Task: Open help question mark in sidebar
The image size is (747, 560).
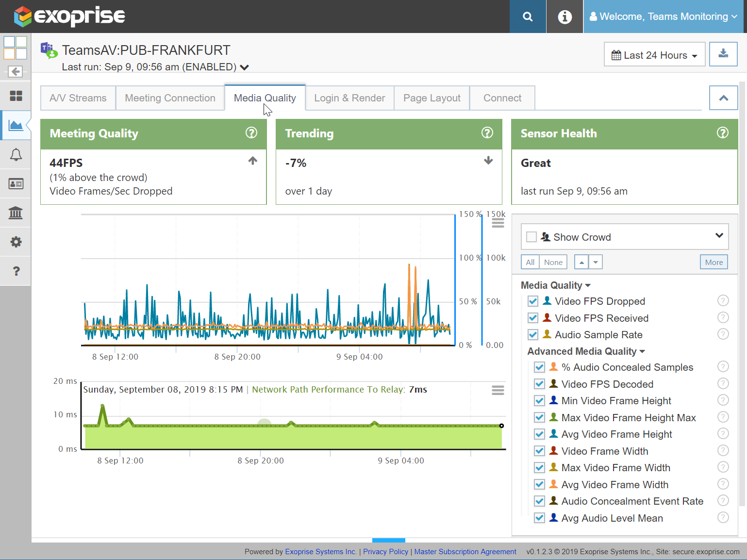Action: coord(16,271)
